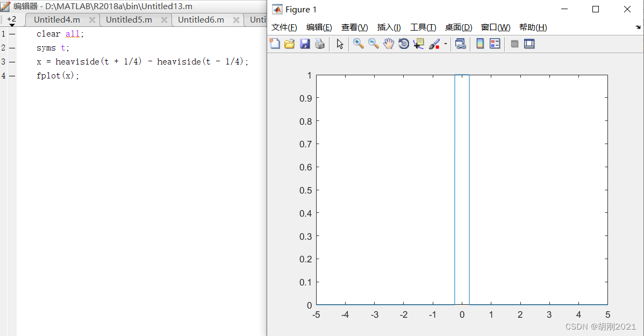This screenshot has width=644, height=336.
Task: Click the Link Plot toolbar icon
Action: click(x=460, y=44)
